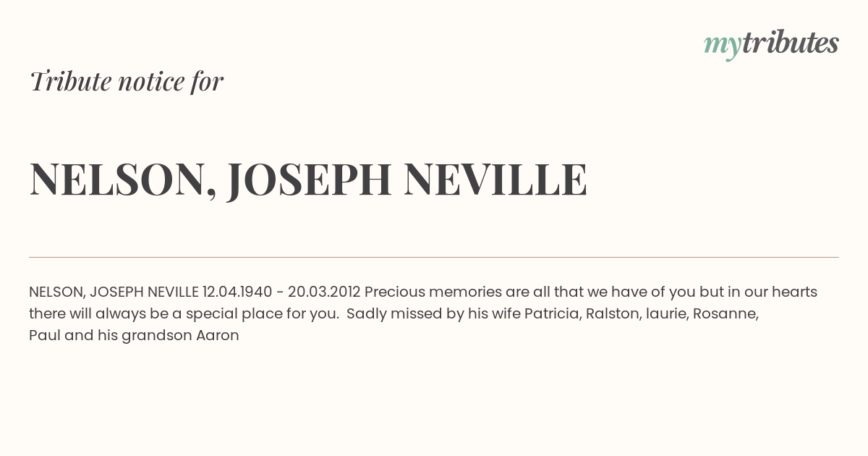Click "tributes" in the mytributes logo

(790, 43)
